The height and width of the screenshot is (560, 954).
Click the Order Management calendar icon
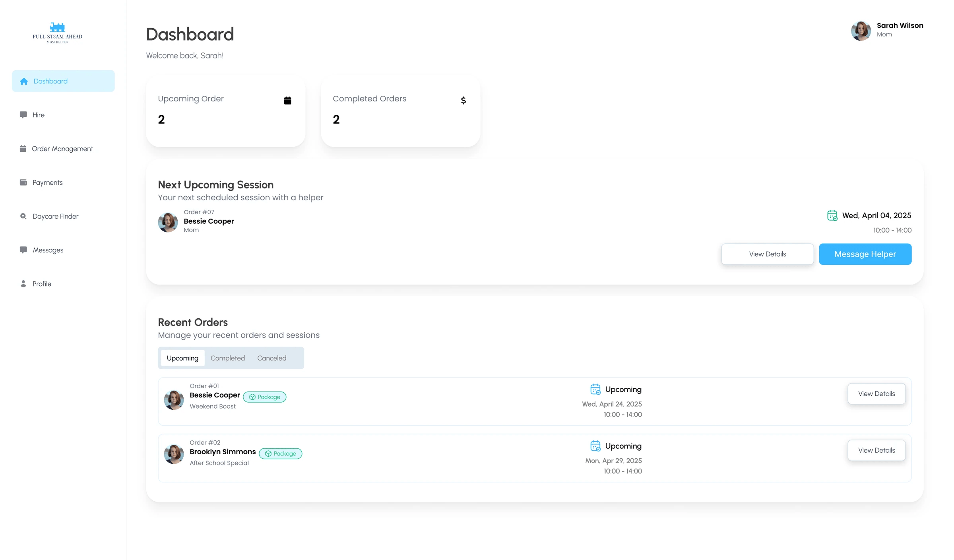[x=23, y=149]
